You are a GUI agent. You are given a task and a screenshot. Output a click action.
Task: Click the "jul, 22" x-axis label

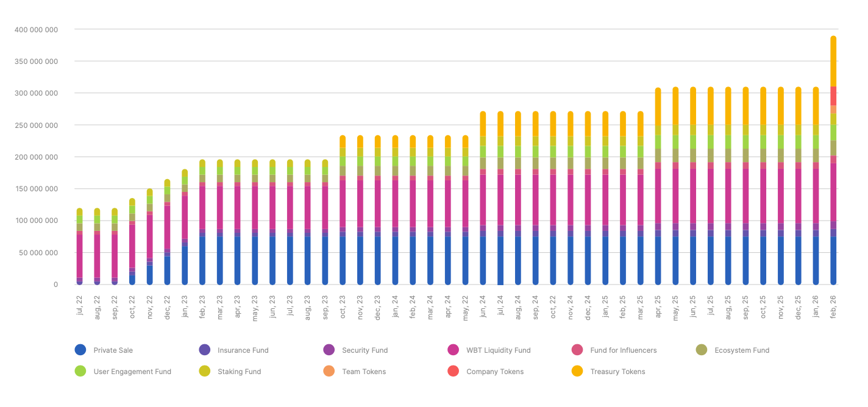80,305
